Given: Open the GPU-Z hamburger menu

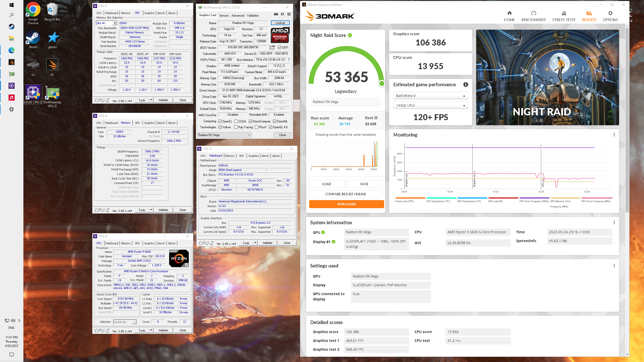Looking at the screenshot, I should (289, 14).
